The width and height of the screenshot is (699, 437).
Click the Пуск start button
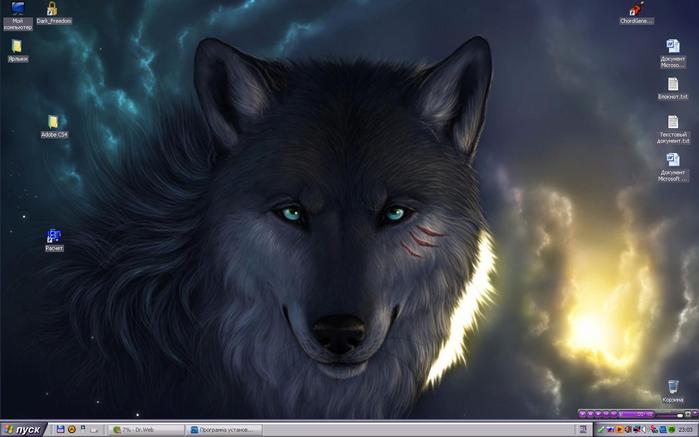(23, 429)
